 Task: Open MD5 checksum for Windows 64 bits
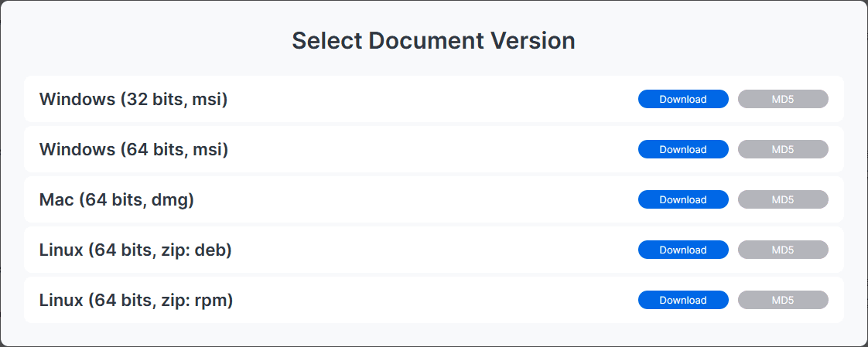(783, 149)
